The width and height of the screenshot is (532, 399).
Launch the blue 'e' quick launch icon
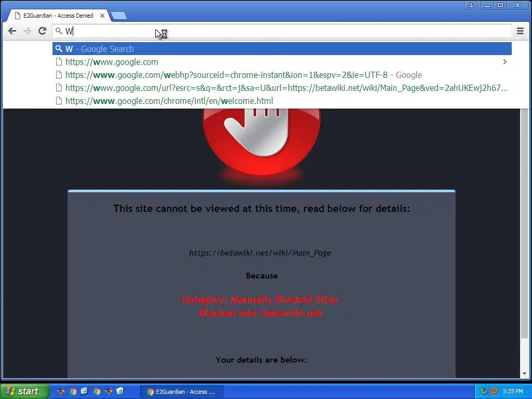(x=85, y=391)
